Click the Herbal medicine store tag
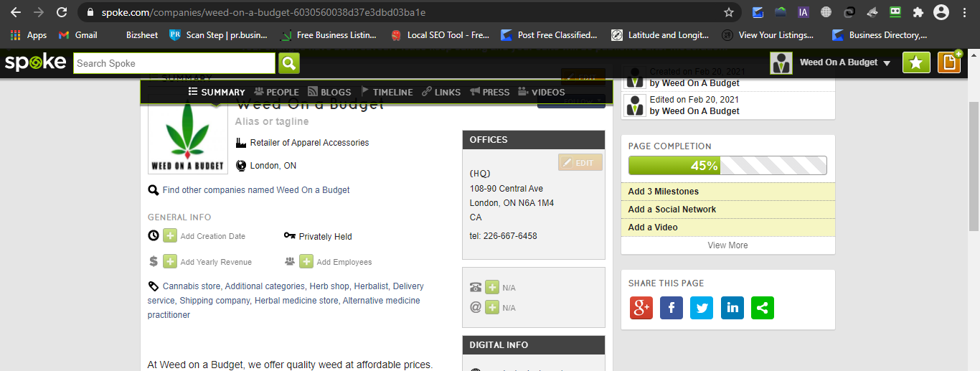Viewport: 980px width, 371px height. coord(296,301)
